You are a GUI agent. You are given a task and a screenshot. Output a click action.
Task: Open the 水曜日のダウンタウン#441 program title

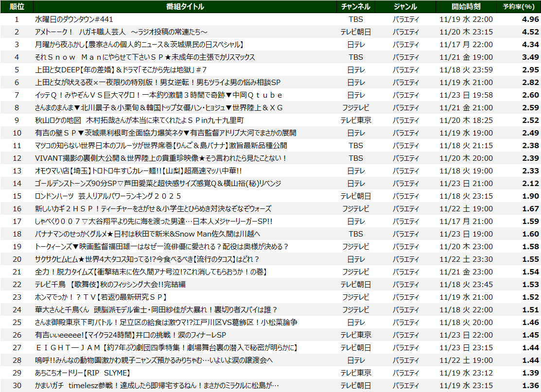(x=74, y=19)
